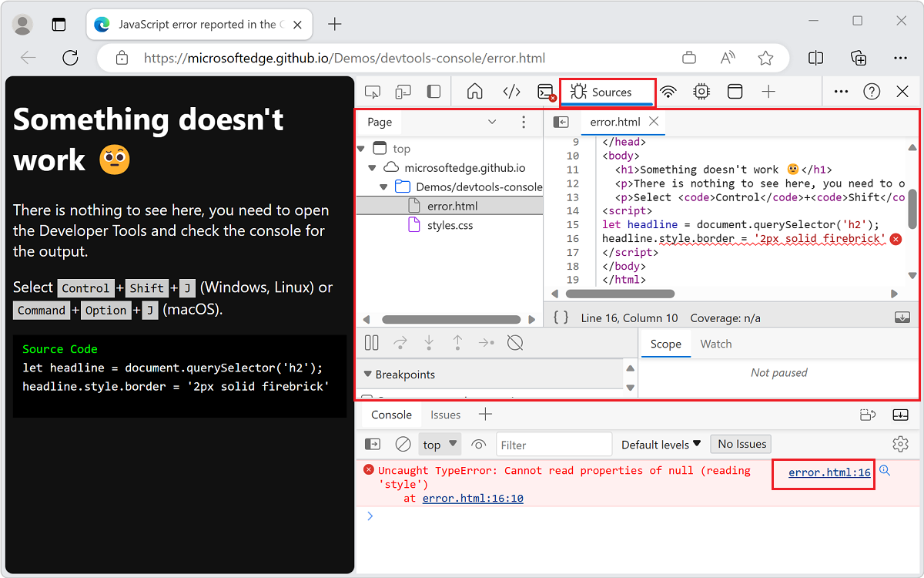Pause script execution in the debugger
Image resolution: width=924 pixels, height=578 pixels.
tap(371, 343)
